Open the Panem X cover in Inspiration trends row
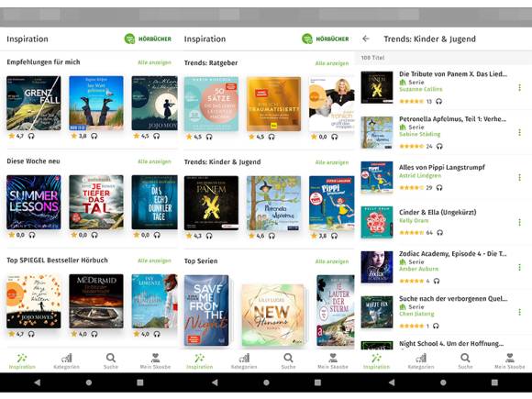The image size is (532, 399). pyautogui.click(x=211, y=203)
